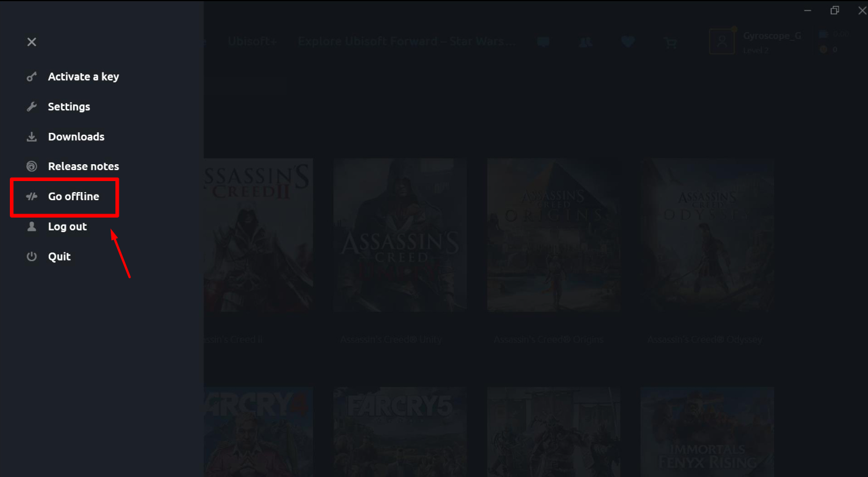The width and height of the screenshot is (868, 477).
Task: Click the Ubisoft swirl icon beside Release notes
Action: pyautogui.click(x=32, y=167)
